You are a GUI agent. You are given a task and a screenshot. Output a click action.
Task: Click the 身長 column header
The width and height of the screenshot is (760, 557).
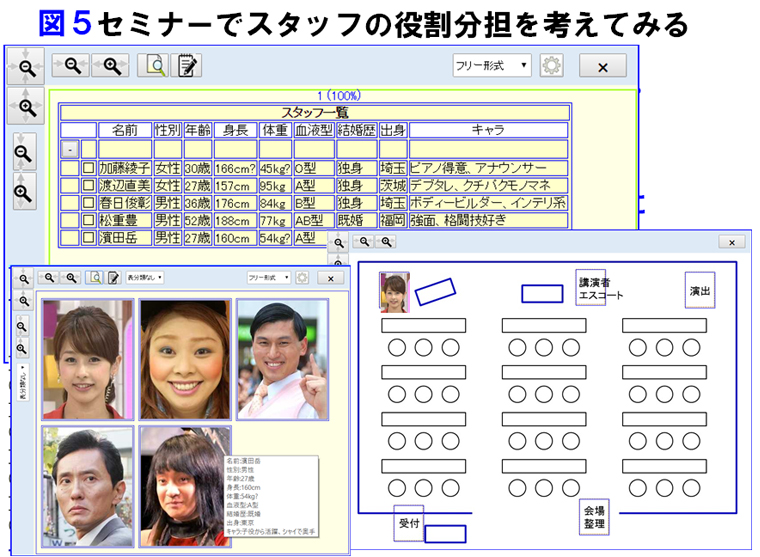click(236, 130)
